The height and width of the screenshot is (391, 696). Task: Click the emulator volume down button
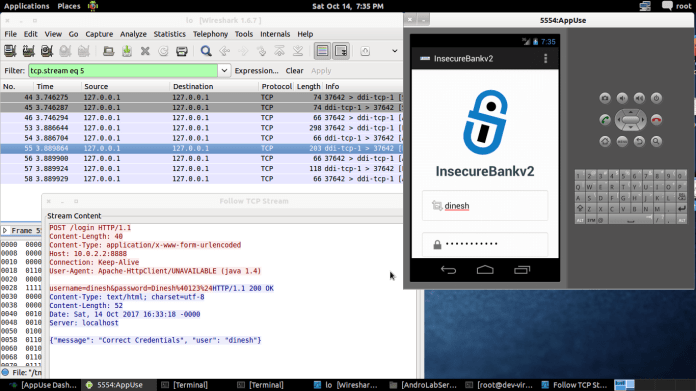click(x=622, y=98)
